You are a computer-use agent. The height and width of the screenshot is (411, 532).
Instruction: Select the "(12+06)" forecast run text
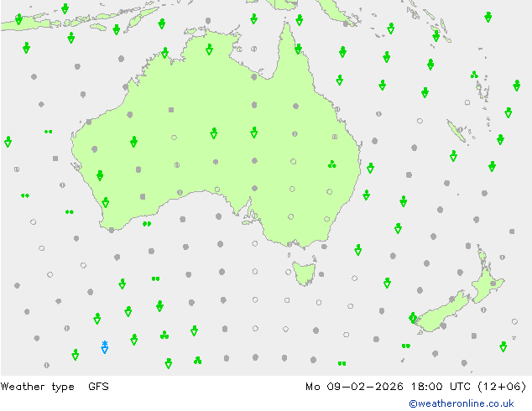pos(502,386)
